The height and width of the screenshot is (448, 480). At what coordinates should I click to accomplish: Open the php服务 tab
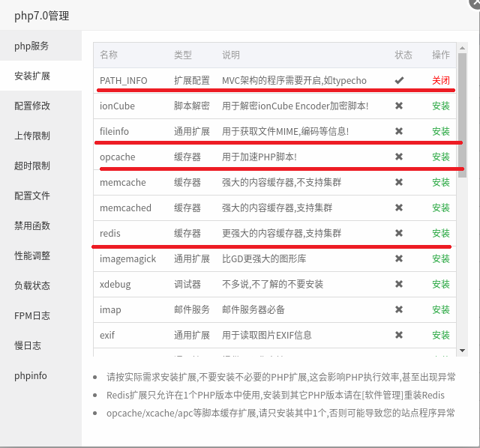[x=31, y=46]
